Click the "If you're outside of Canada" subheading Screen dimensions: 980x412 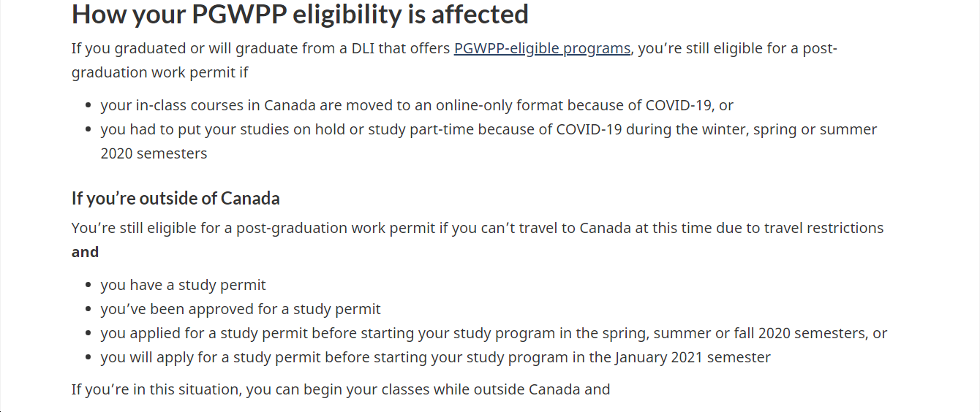(x=176, y=199)
